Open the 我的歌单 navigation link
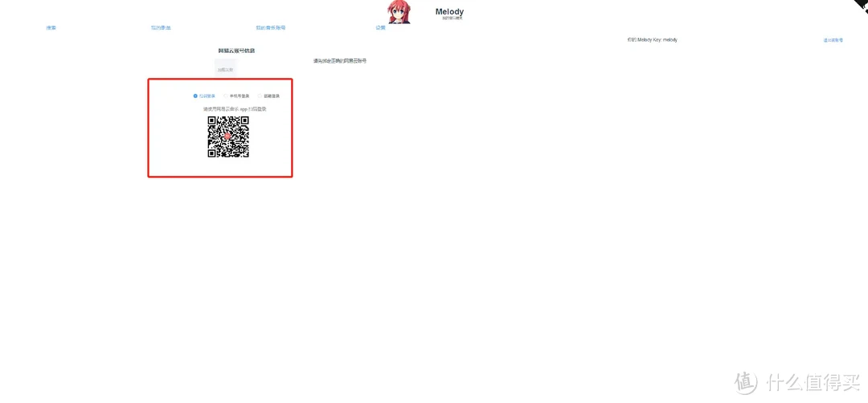The image size is (868, 403). tap(161, 27)
